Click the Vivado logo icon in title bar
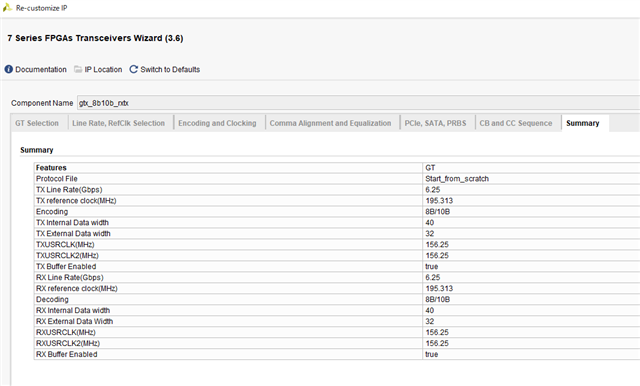This screenshot has width=640, height=386. [x=7, y=7]
